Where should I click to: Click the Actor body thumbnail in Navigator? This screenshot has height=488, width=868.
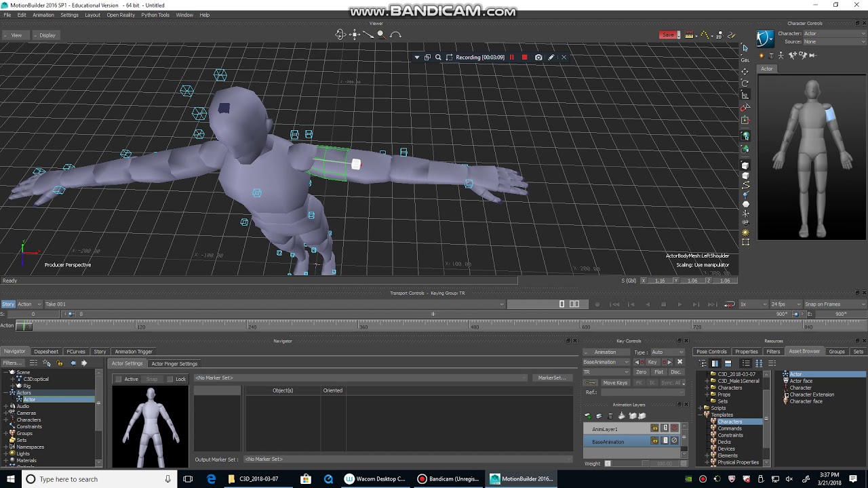coord(150,426)
